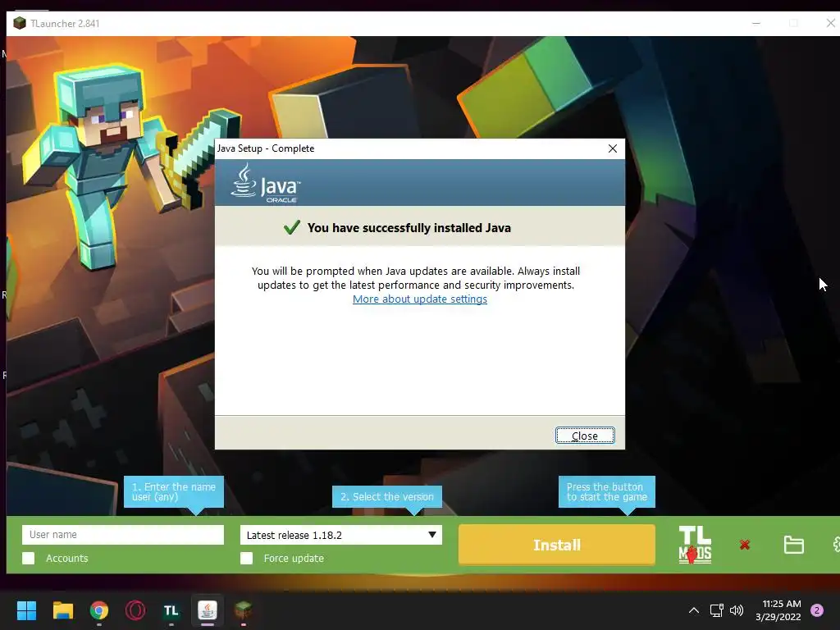Toggle the Force update checkbox
Viewport: 840px width, 630px height.
(246, 558)
